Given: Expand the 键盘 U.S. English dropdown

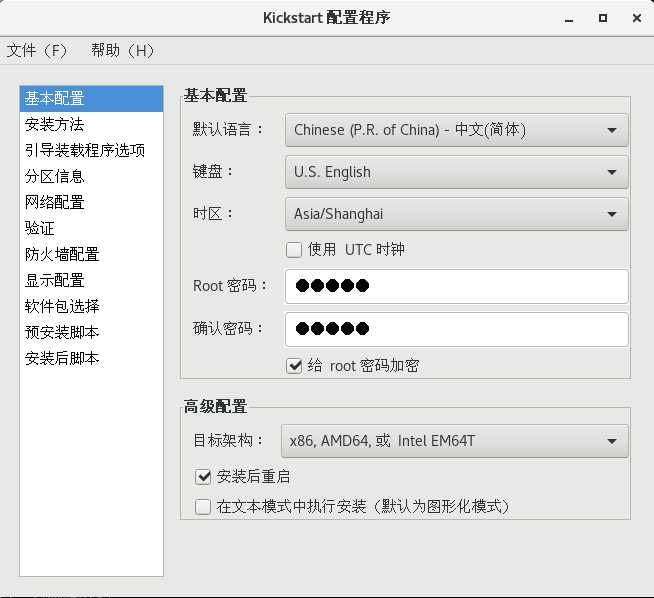Looking at the screenshot, I should (x=457, y=172).
